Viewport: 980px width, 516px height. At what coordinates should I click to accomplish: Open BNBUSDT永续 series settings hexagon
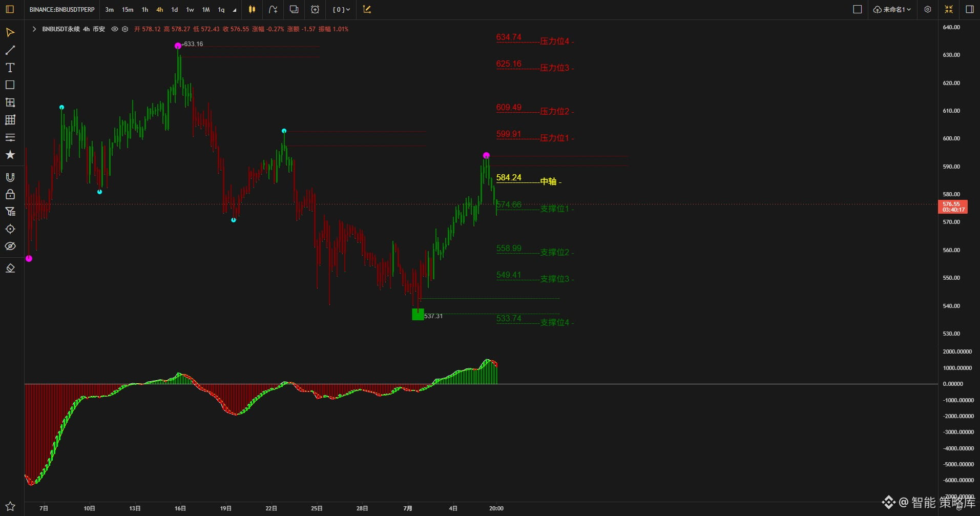pos(125,29)
